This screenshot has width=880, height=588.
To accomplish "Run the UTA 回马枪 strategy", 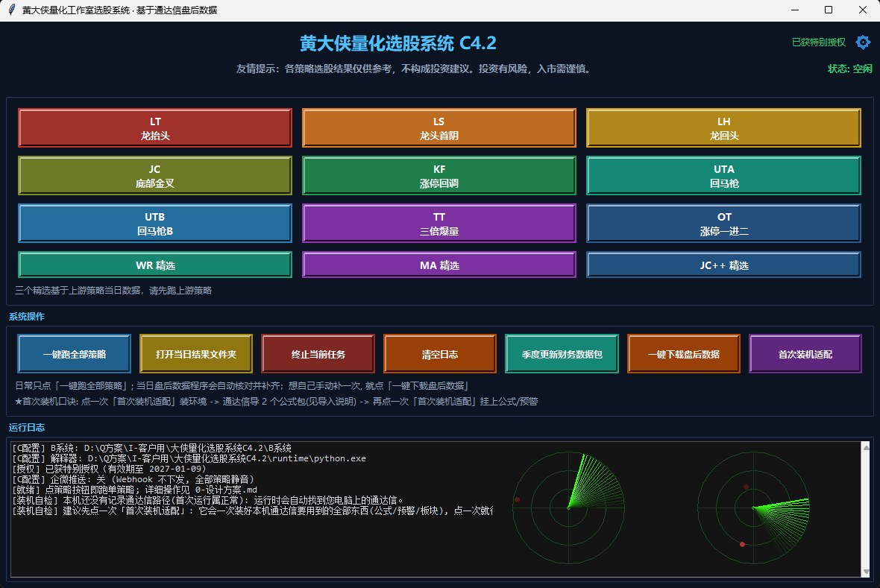I will coord(723,176).
